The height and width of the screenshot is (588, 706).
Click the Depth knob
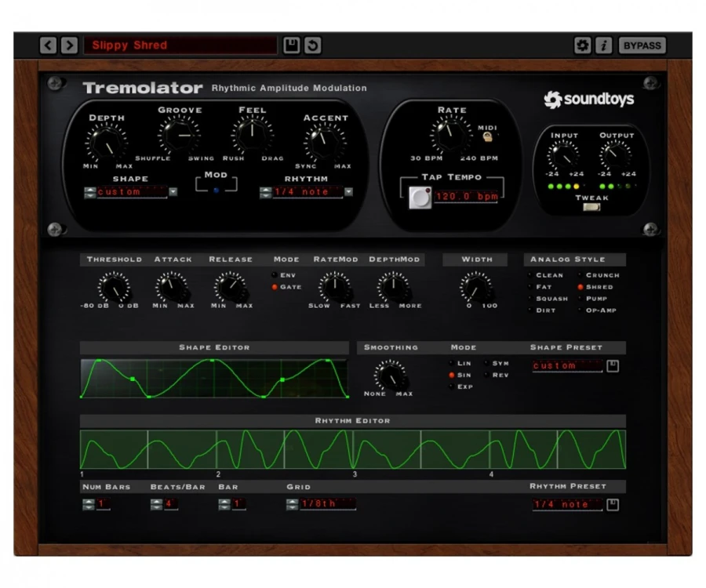click(x=106, y=143)
